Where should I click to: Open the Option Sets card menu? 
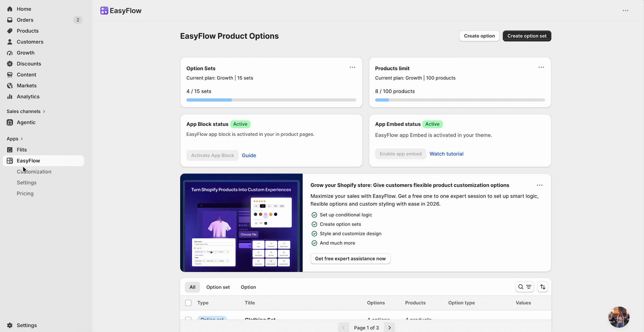[353, 67]
